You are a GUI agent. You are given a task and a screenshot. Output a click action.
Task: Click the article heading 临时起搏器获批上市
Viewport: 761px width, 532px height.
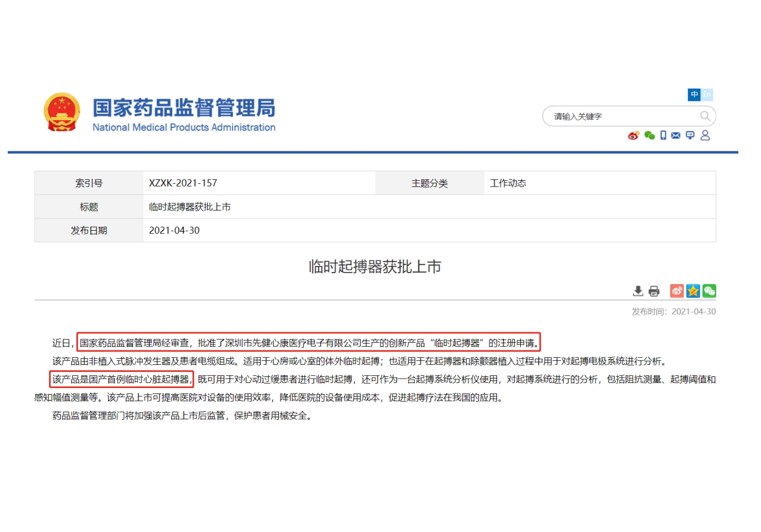tap(375, 267)
